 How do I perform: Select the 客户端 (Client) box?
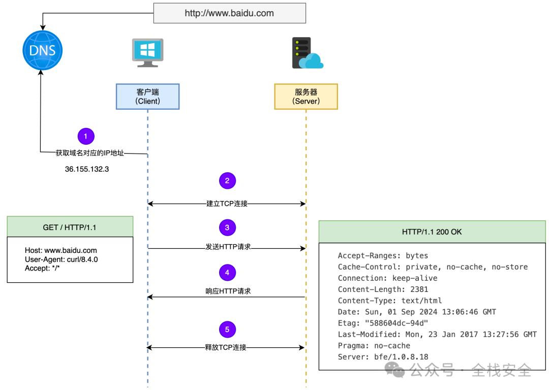[x=148, y=96]
